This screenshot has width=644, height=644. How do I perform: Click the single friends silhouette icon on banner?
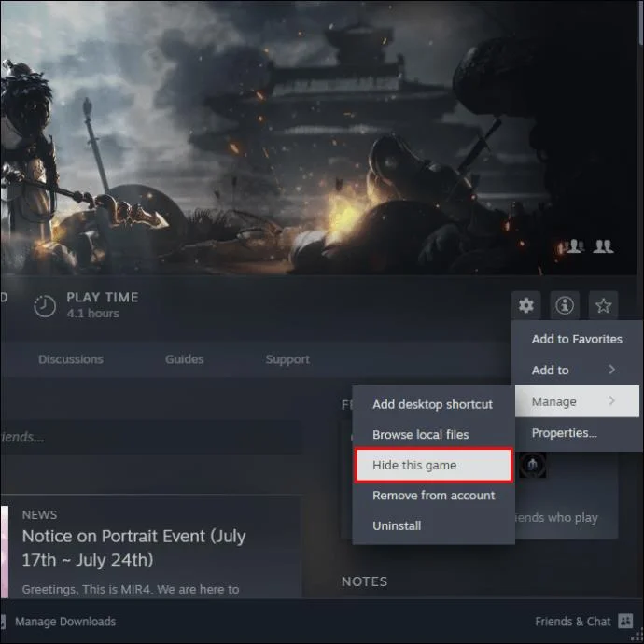pos(574,246)
